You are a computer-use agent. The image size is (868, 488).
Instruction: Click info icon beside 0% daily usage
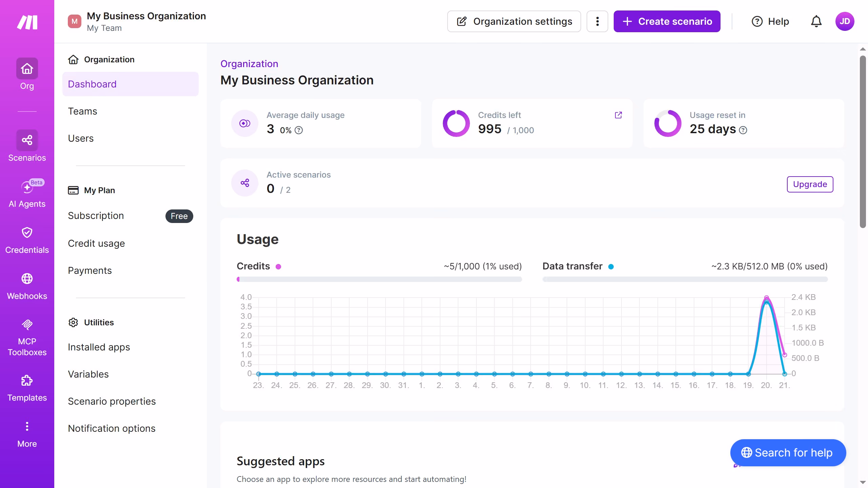click(299, 130)
